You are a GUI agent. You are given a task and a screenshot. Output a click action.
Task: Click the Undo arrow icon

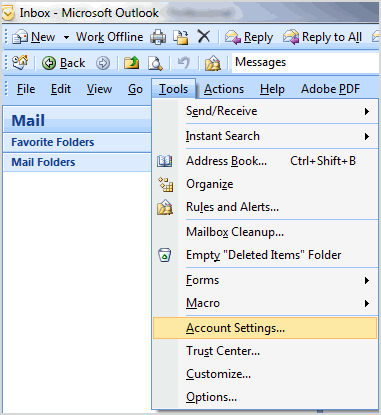click(184, 63)
